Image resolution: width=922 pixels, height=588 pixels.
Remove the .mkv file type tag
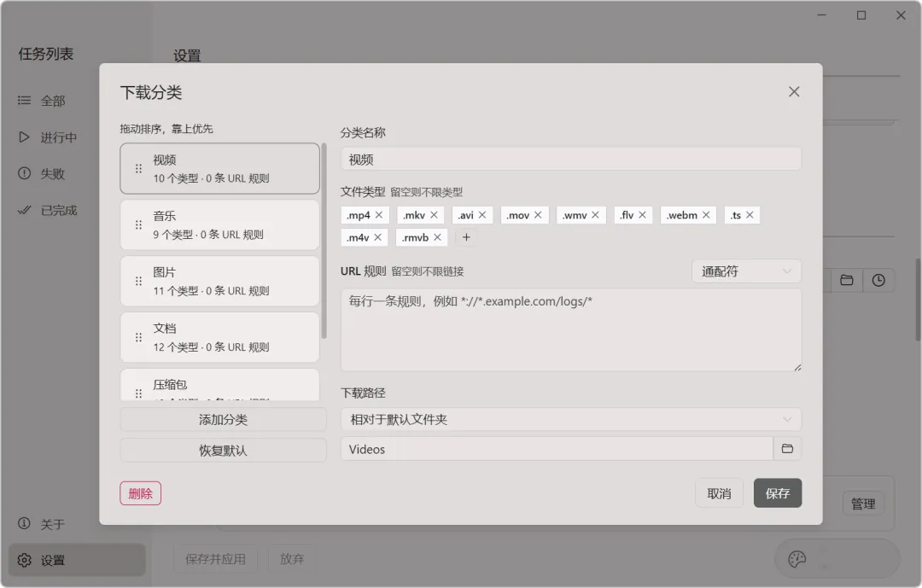coord(434,215)
